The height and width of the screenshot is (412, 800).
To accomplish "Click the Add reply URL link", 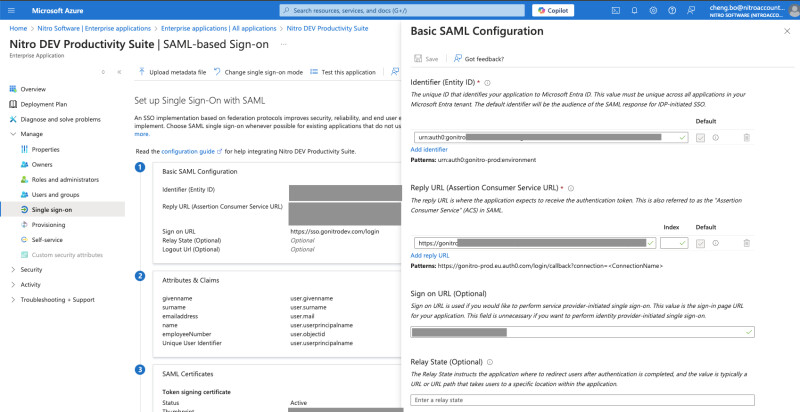I will click(x=430, y=255).
